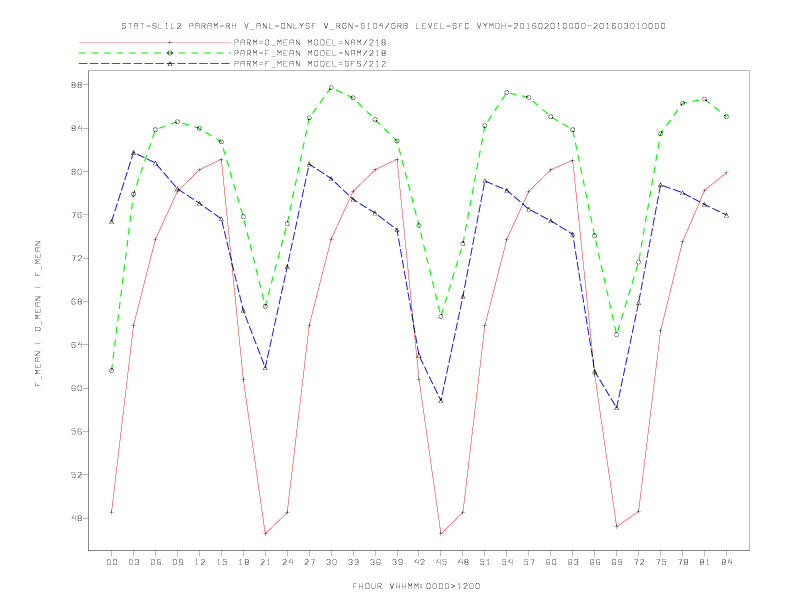Screen dimensions: 792x612
Task: Select legend entry PARM=O_MEAN MODEL=NAM/218
Action: coord(310,42)
